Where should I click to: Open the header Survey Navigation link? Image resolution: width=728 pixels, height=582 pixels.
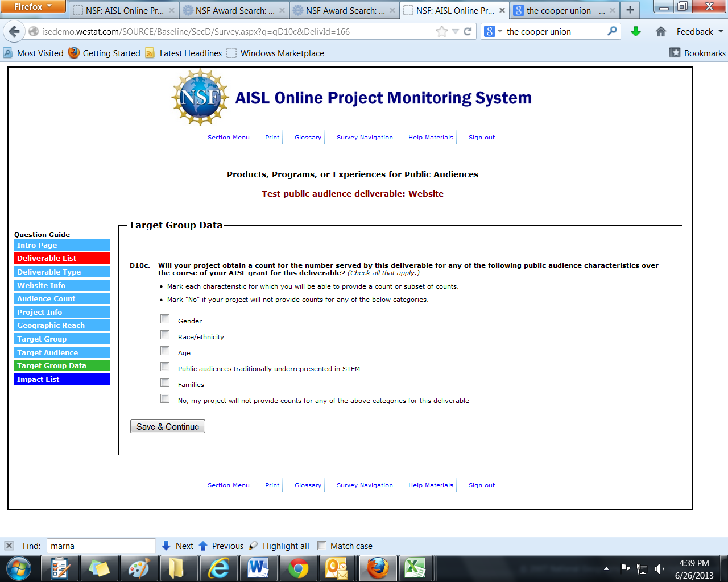pos(365,138)
